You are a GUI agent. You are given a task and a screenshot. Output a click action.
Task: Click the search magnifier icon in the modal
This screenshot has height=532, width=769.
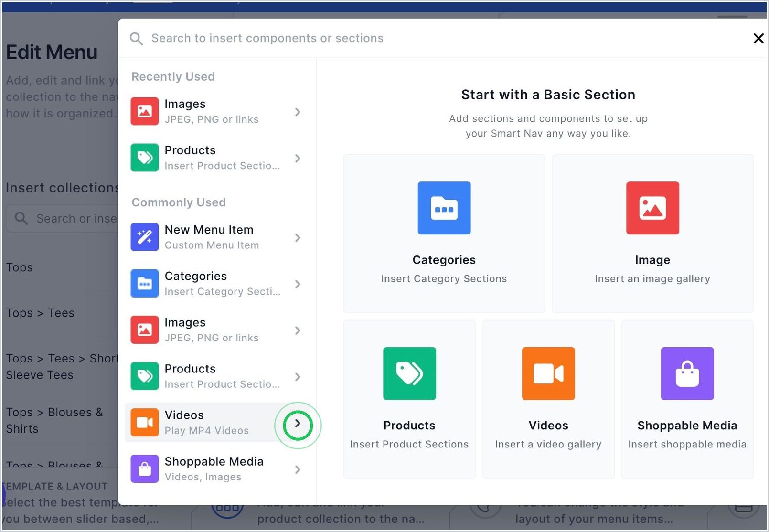(x=136, y=39)
